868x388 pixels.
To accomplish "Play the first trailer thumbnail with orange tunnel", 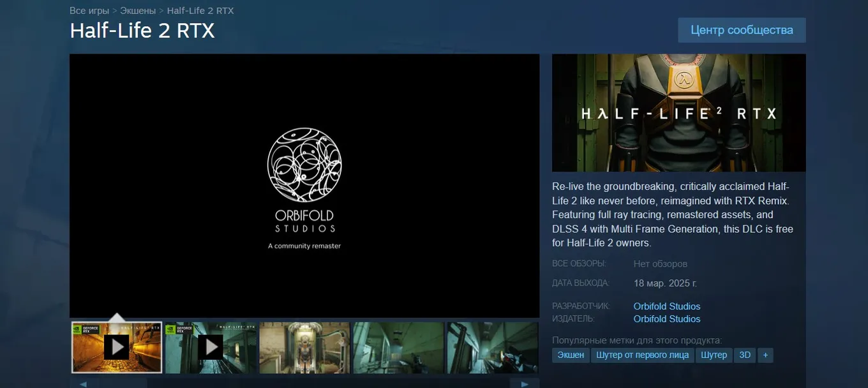I will pos(117,347).
